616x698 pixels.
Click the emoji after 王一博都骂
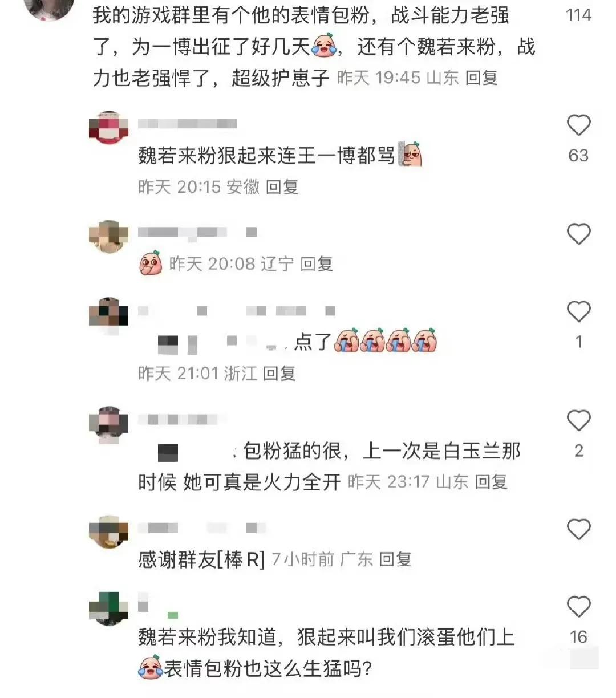pos(410,154)
